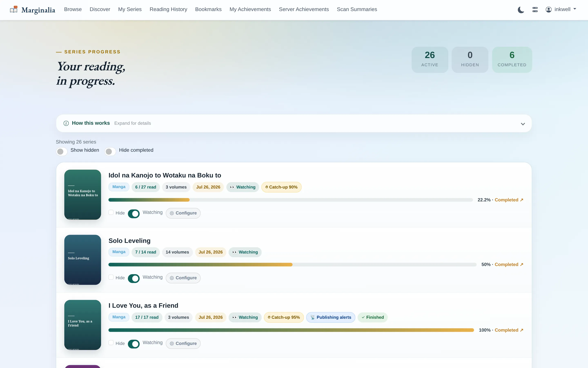
Task: Open My Achievements
Action: tap(250, 9)
